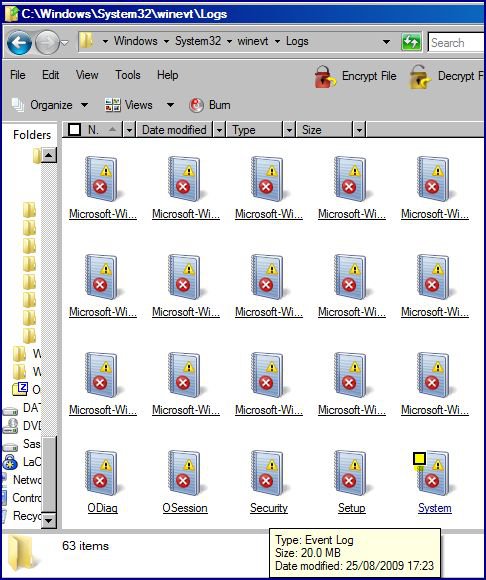Screen dimensions: 486x580
Task: Open the Edit menu
Action: [x=50, y=75]
